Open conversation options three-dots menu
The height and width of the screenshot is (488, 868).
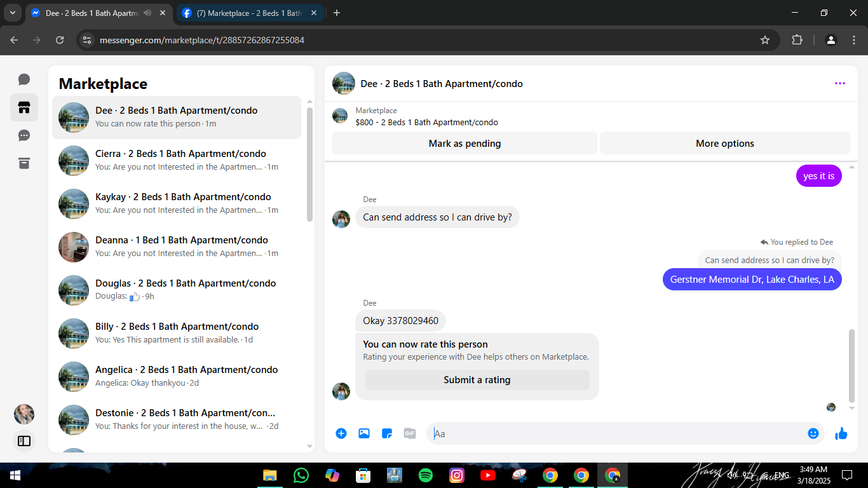(x=840, y=83)
